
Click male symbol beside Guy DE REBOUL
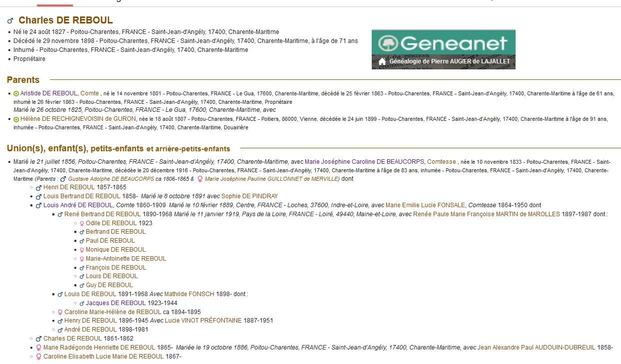(82, 286)
